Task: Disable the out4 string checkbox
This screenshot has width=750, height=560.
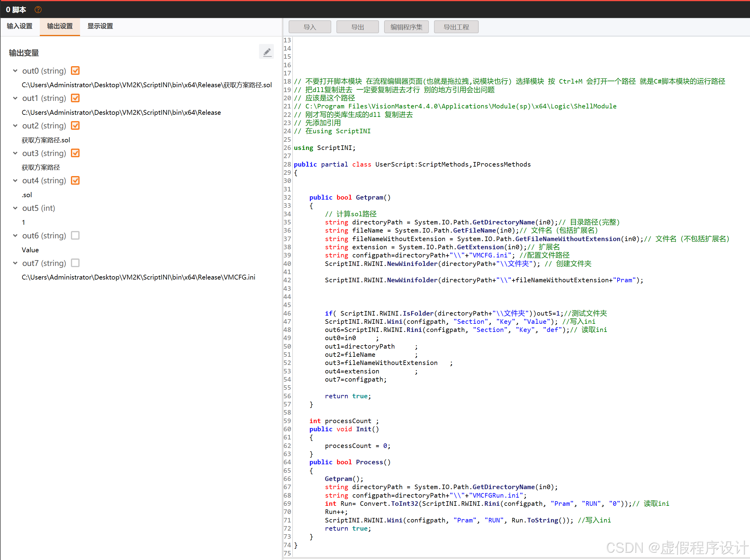Action: (75, 181)
